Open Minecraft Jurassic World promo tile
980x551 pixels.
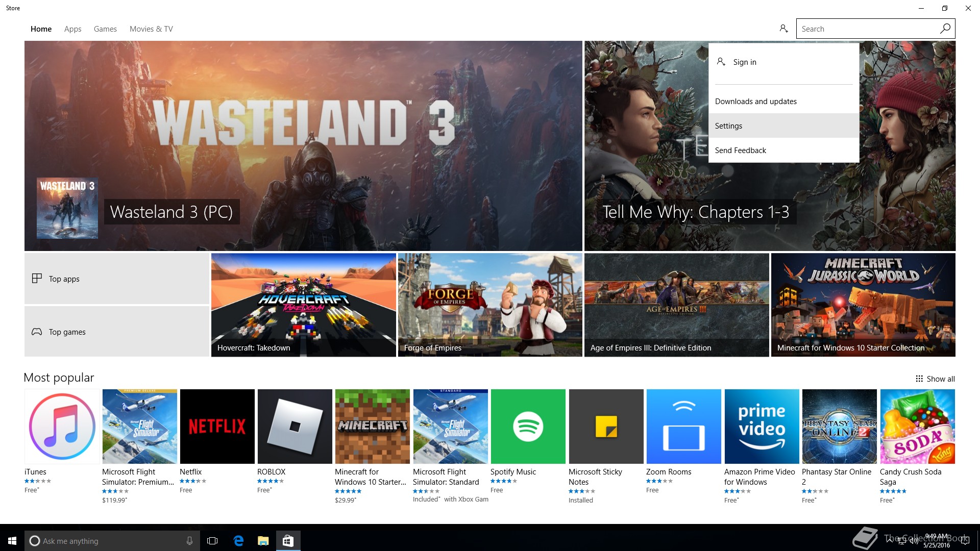[x=863, y=305]
